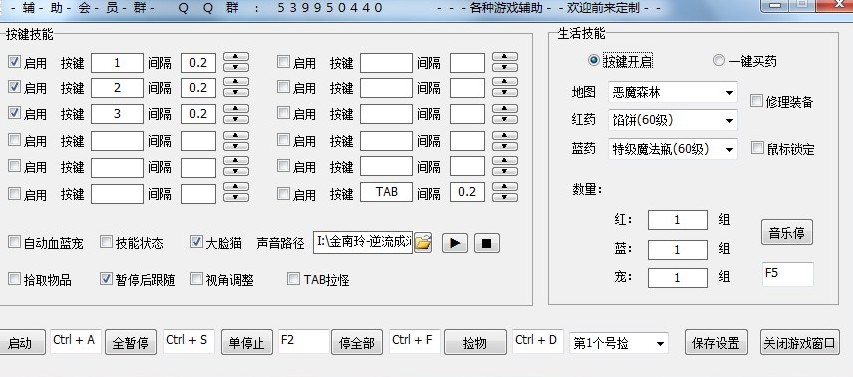Enable the 拾取物品 checkbox
The width and height of the screenshot is (853, 377).
pos(15,279)
